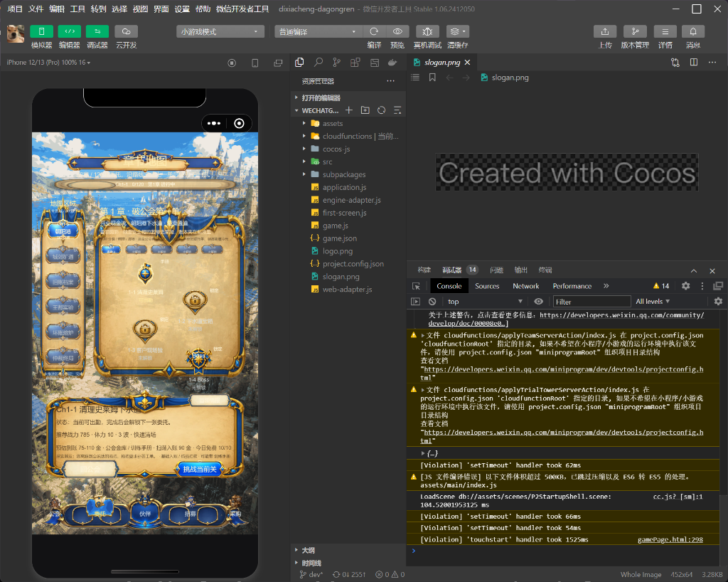Open the mini-game mode dropdown
This screenshot has width=728, height=582.
(x=220, y=31)
